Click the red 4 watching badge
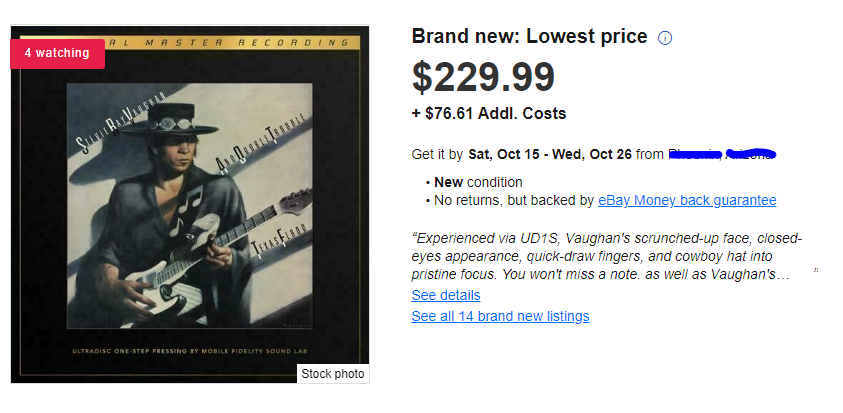843x413 pixels. click(x=57, y=53)
